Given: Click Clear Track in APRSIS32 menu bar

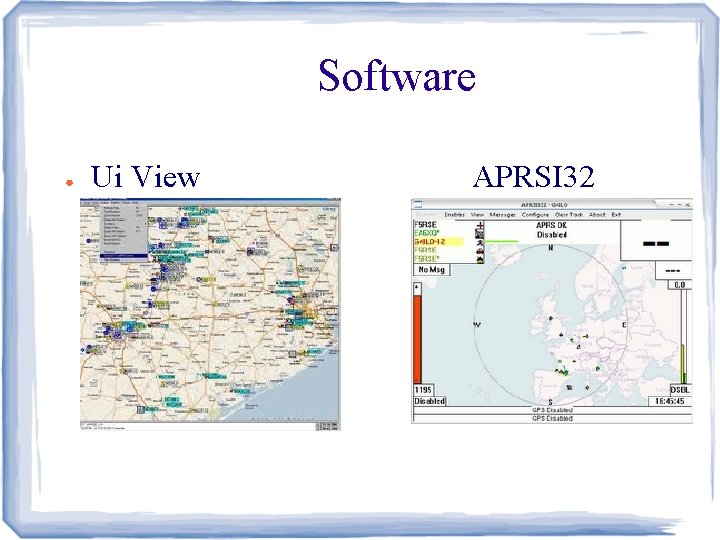Looking at the screenshot, I should coord(569,214).
